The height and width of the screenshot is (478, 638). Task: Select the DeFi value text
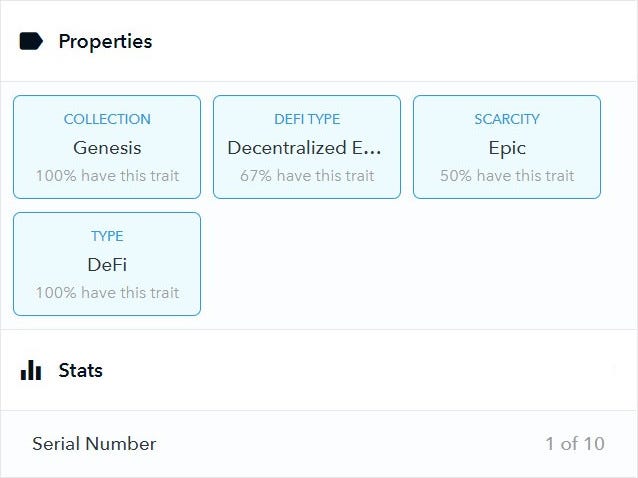[x=107, y=265]
